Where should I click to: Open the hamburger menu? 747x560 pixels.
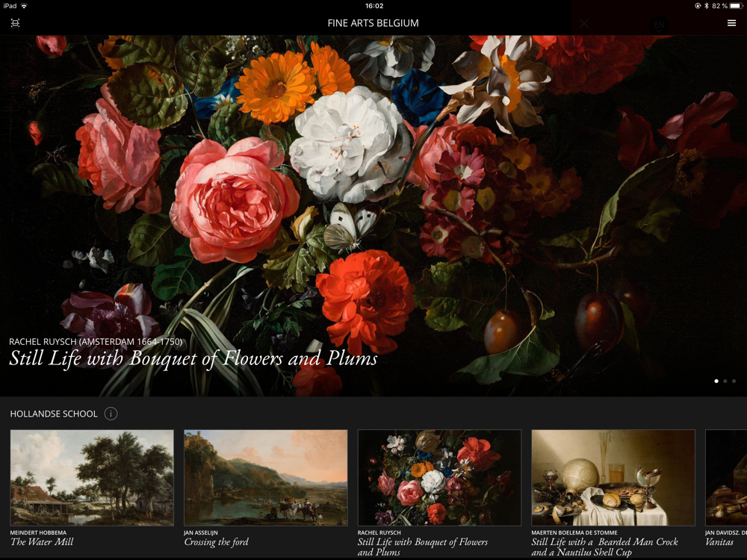(731, 23)
